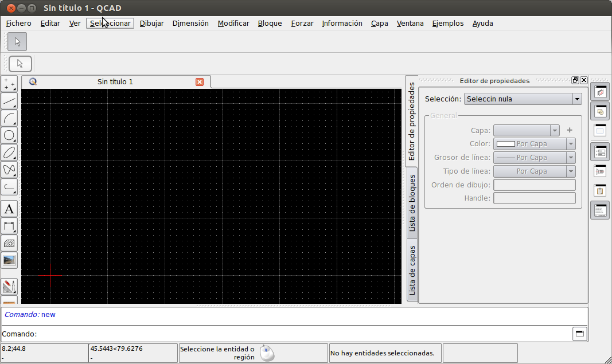612x364 pixels.
Task: Select the Point drawing tools
Action: click(9, 84)
